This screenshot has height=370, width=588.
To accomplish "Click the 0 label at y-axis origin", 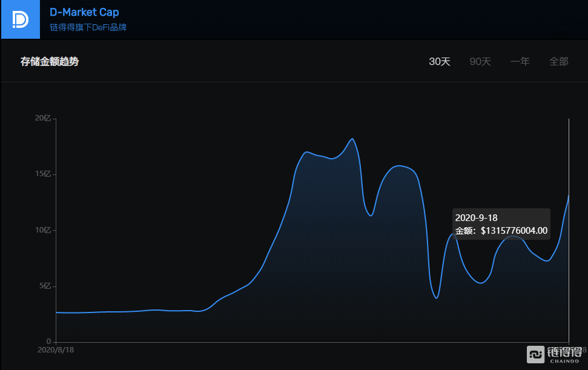I will pyautogui.click(x=48, y=342).
